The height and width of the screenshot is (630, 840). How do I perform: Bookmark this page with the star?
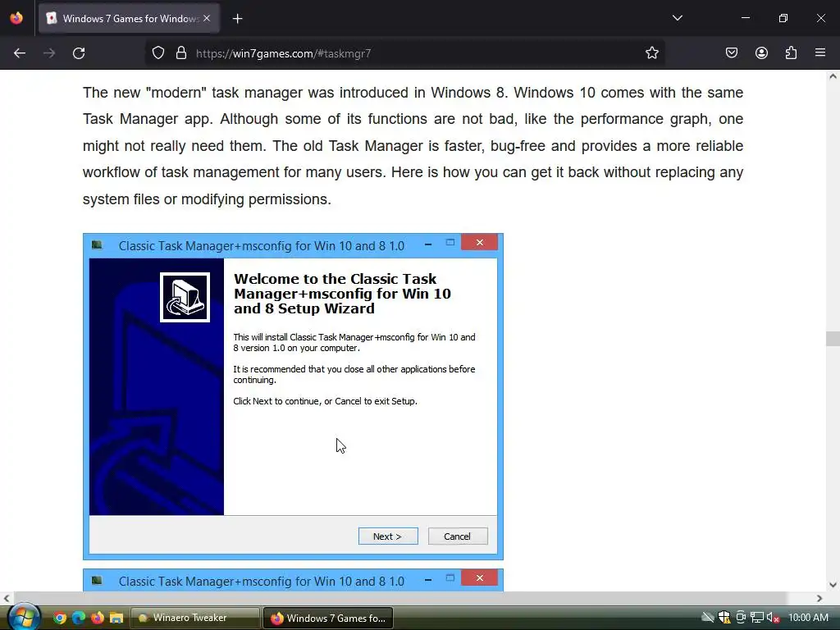(652, 52)
